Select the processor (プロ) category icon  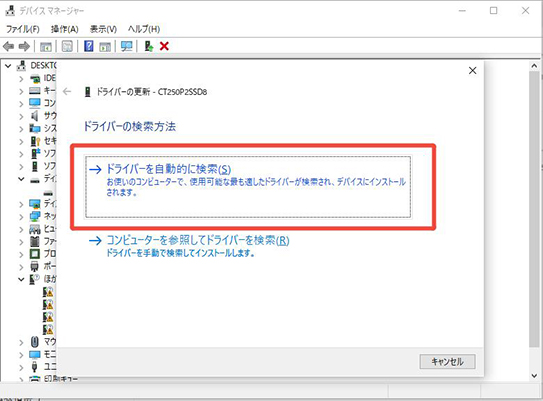pos(35,254)
